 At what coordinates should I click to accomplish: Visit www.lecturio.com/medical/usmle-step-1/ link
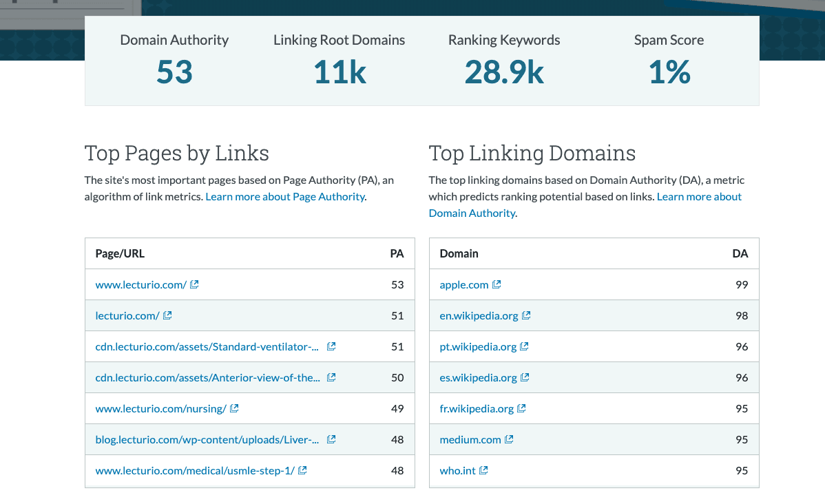[195, 471]
